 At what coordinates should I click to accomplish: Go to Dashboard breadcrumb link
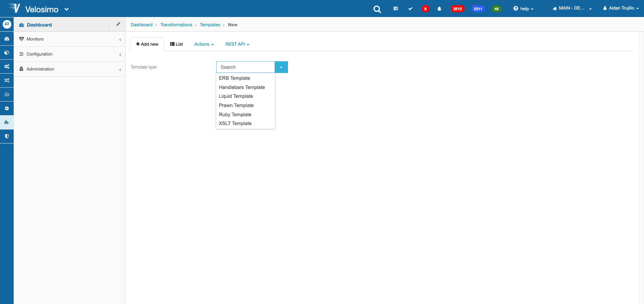pyautogui.click(x=142, y=25)
